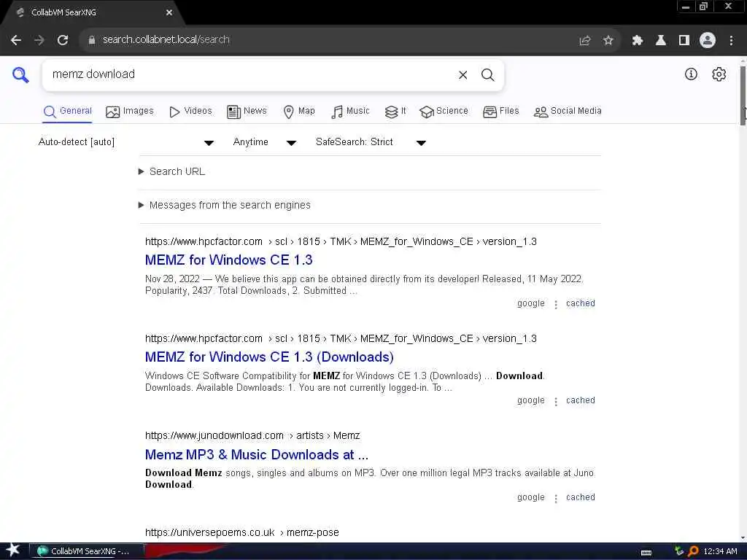The width and height of the screenshot is (747, 560).
Task: Switch to the Music category
Action: click(350, 112)
